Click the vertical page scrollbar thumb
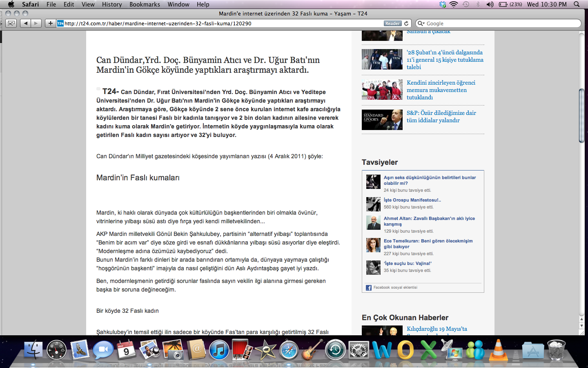Image resolution: width=588 pixels, height=368 pixels. point(581,115)
